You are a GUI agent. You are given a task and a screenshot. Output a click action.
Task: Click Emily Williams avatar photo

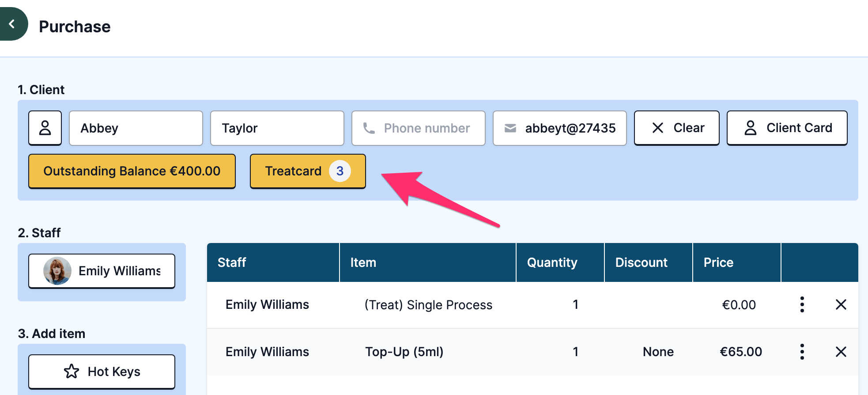pyautogui.click(x=57, y=271)
